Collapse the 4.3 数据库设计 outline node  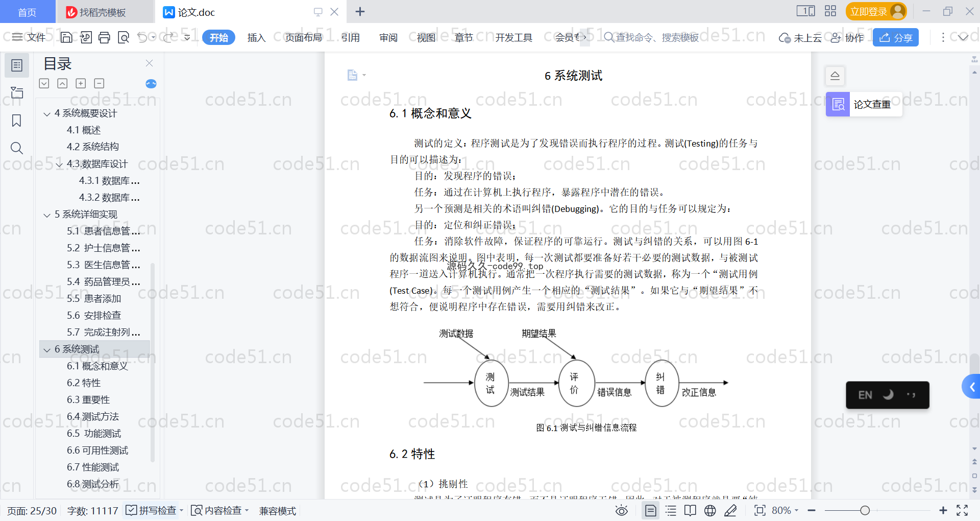59,164
